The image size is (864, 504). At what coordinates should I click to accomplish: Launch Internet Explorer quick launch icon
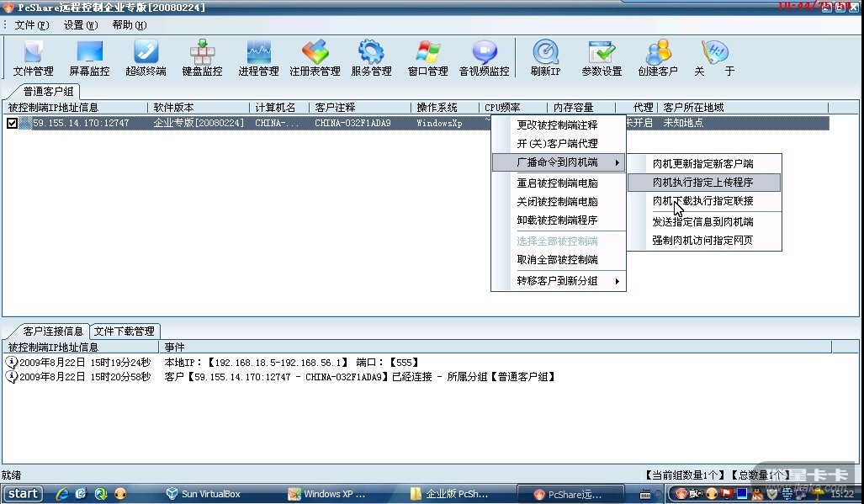coord(61,494)
